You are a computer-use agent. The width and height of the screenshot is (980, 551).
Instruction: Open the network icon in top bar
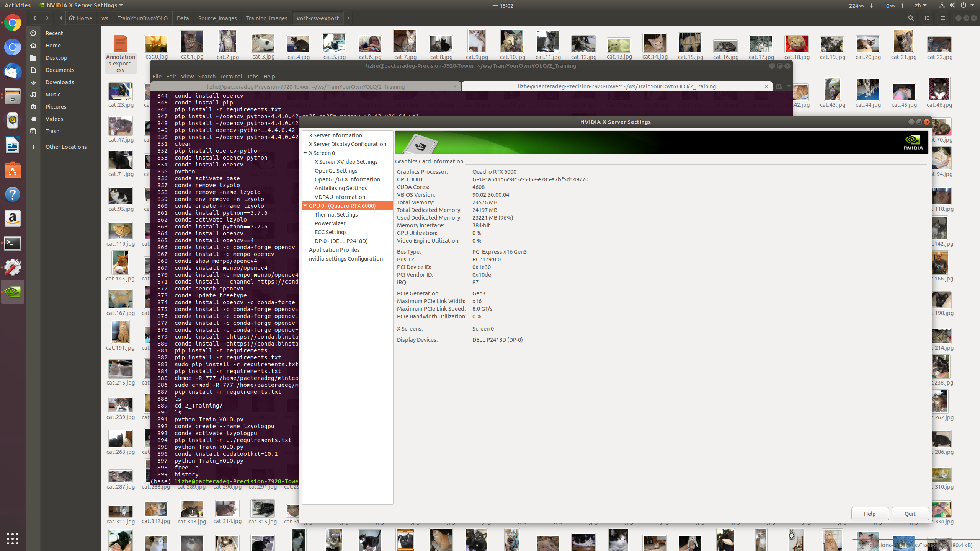click(941, 5)
